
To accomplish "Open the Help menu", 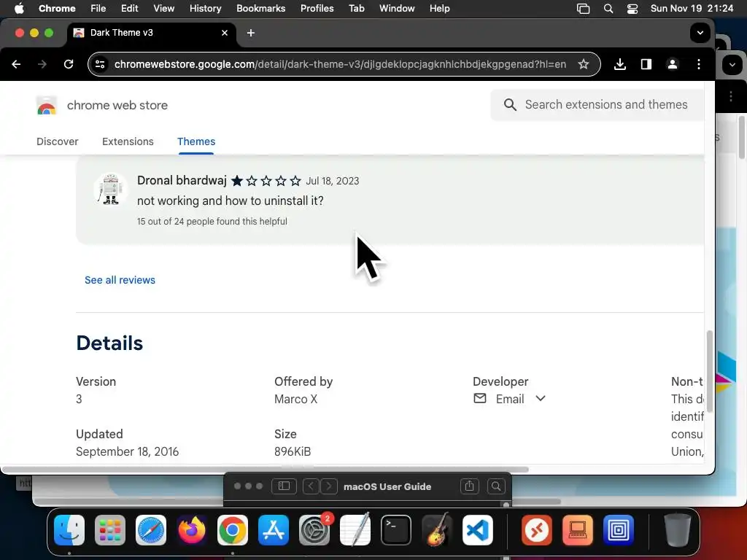I will (x=439, y=9).
